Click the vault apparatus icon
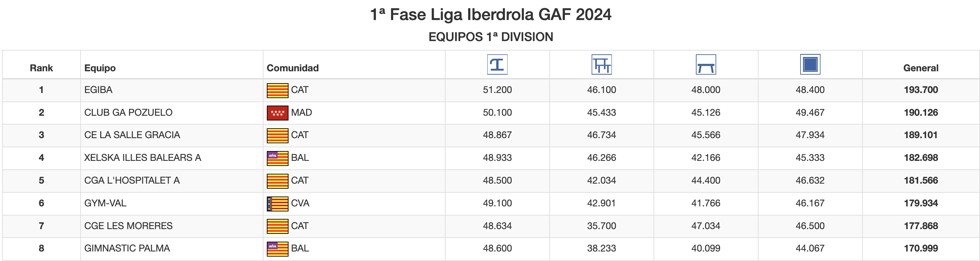Viewport: 980px width, 261px height. click(x=497, y=64)
